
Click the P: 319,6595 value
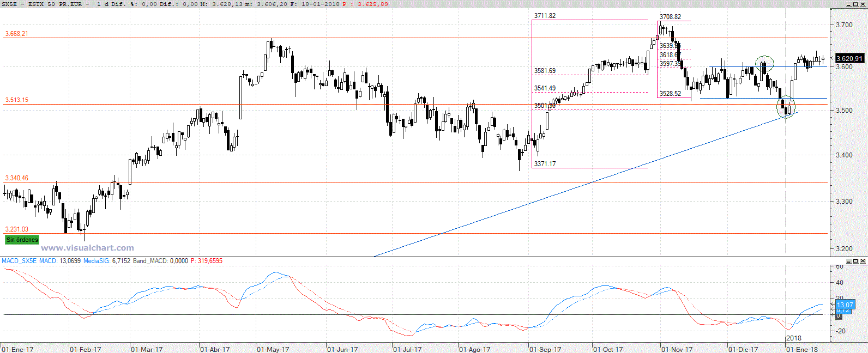point(207,261)
